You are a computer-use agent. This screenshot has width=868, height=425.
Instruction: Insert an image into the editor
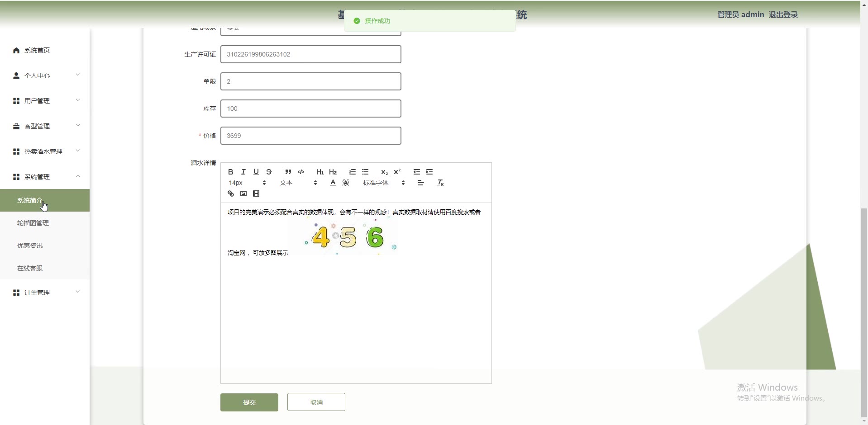point(243,194)
